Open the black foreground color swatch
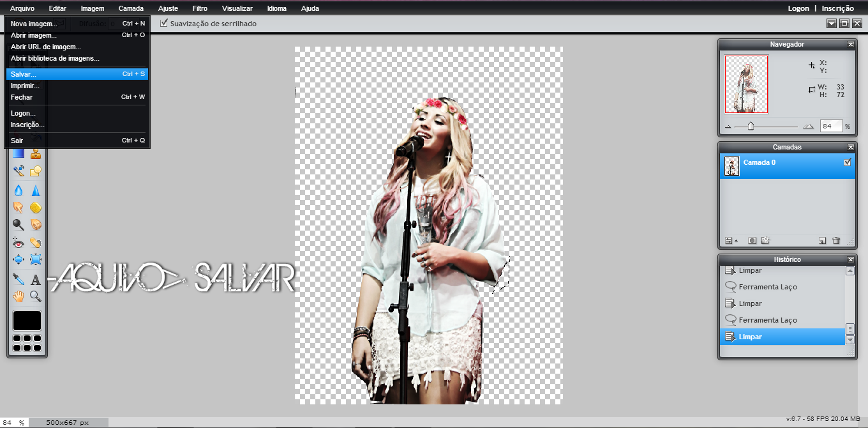The width and height of the screenshot is (868, 428). tap(27, 320)
